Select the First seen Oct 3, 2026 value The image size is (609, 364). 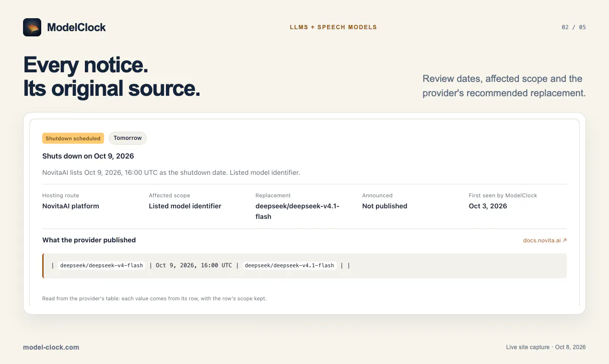[x=488, y=206]
